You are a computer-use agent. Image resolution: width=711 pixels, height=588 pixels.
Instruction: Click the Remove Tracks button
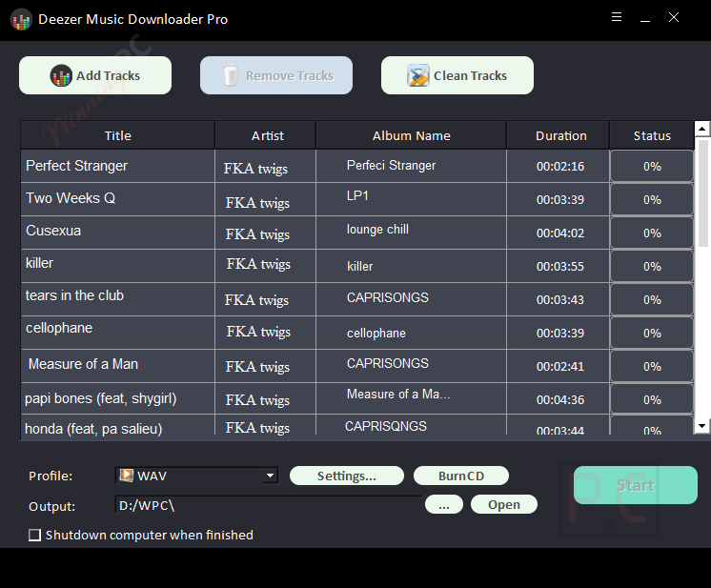276,75
